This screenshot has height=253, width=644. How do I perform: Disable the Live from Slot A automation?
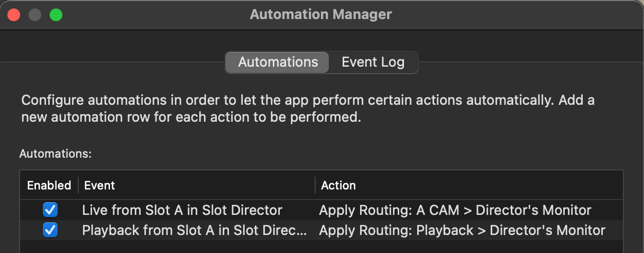tap(50, 210)
